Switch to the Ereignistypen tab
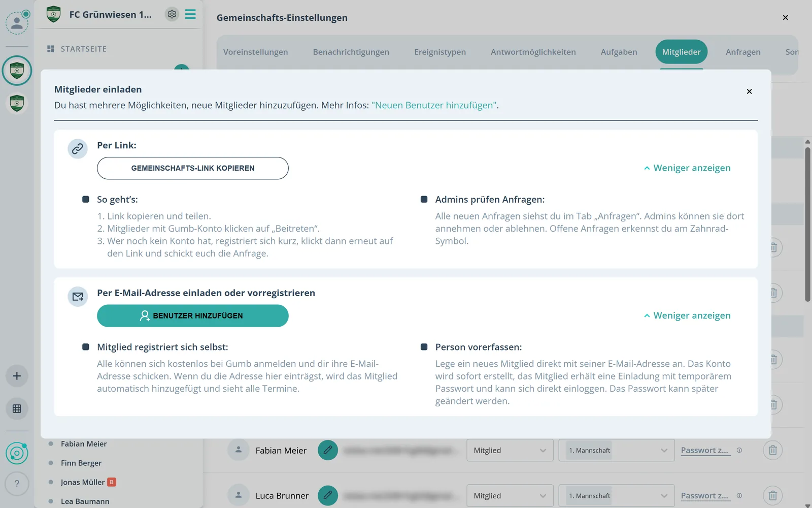The height and width of the screenshot is (508, 812). point(440,52)
